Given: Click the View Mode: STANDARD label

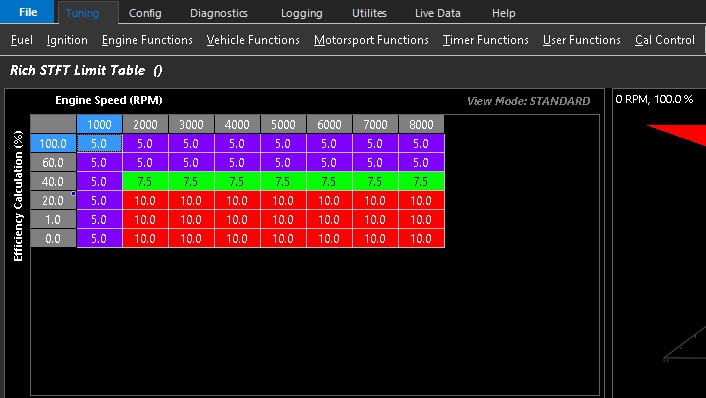Looking at the screenshot, I should pos(528,101).
